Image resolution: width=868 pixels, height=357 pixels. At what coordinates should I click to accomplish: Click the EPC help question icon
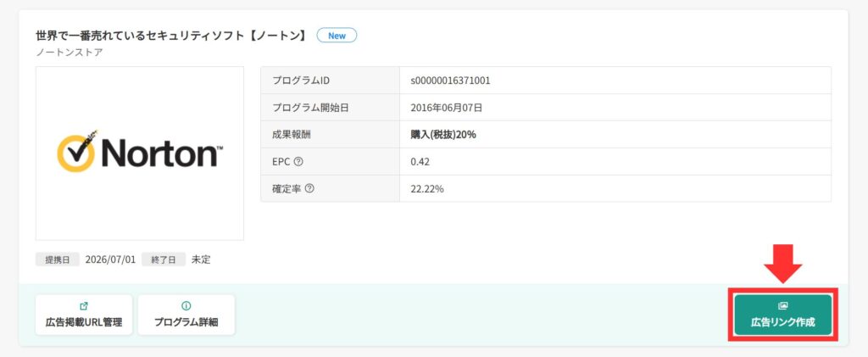click(x=299, y=162)
